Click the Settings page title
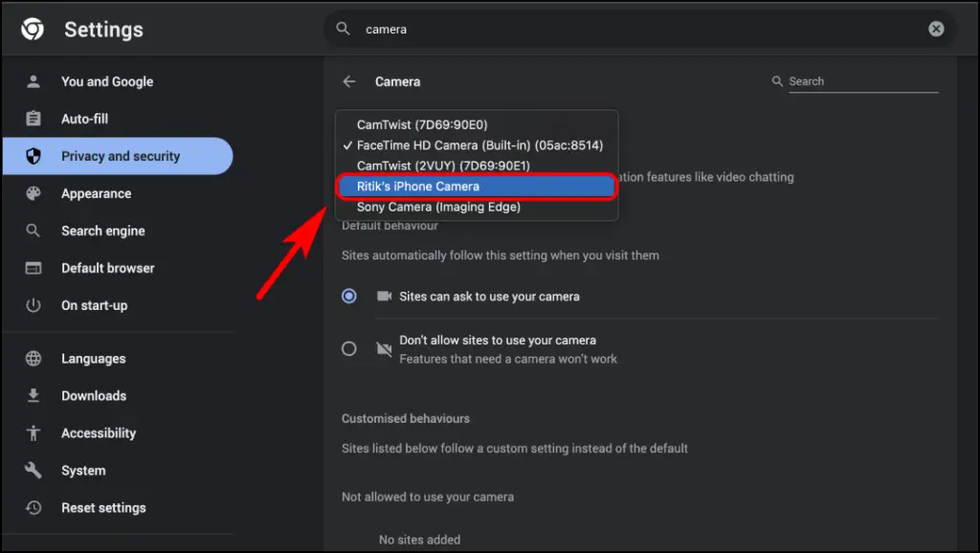This screenshot has width=980, height=553. pyautogui.click(x=103, y=30)
